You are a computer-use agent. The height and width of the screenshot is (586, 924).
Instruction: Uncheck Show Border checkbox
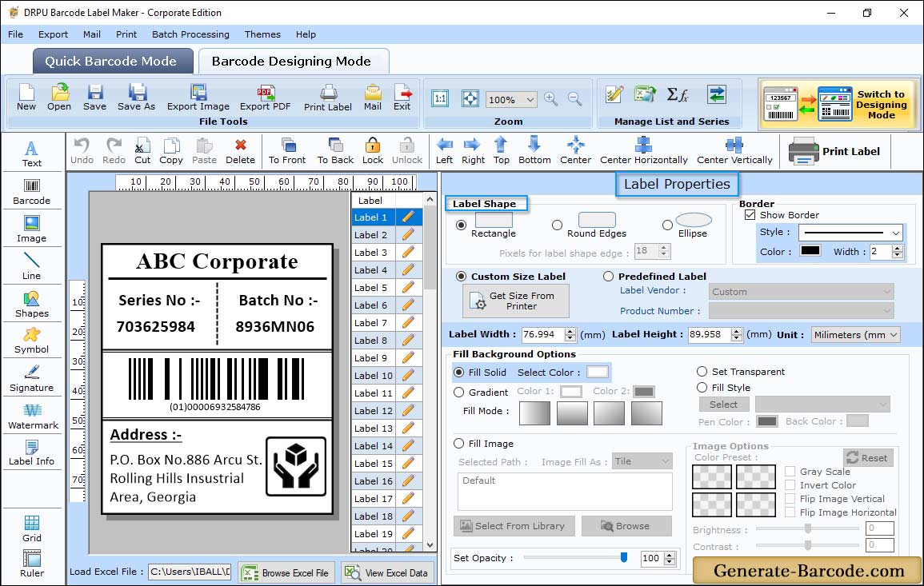point(750,215)
